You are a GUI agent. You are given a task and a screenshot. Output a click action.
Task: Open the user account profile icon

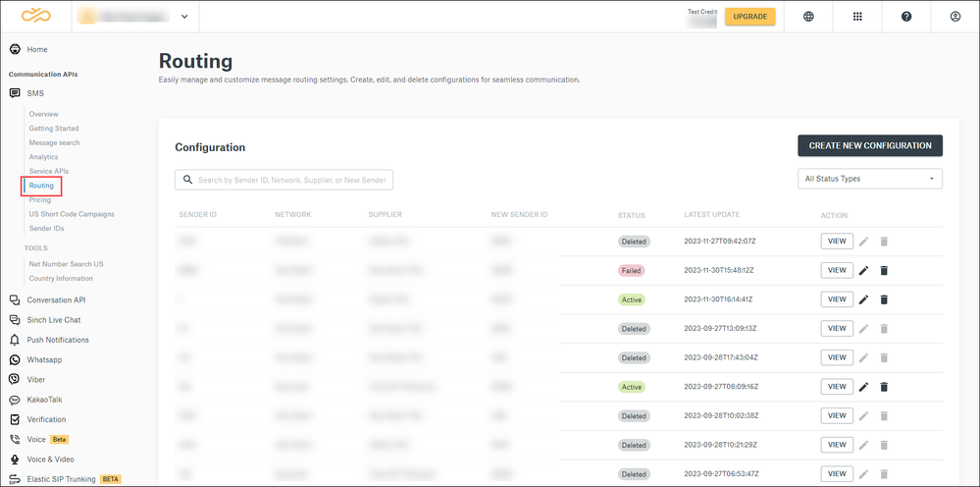coord(955,17)
